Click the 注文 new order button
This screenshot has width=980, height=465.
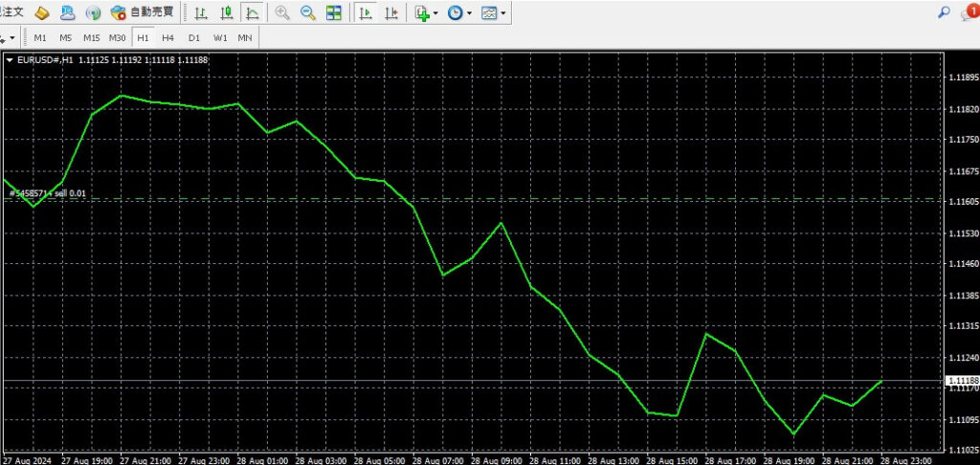[x=11, y=13]
